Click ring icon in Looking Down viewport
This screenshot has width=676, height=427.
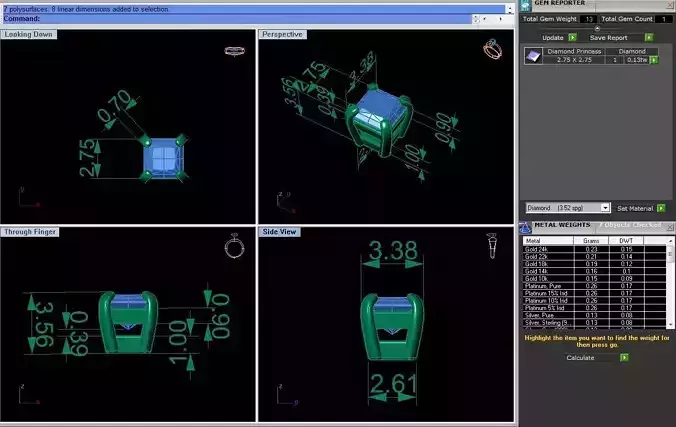pyautogui.click(x=235, y=51)
